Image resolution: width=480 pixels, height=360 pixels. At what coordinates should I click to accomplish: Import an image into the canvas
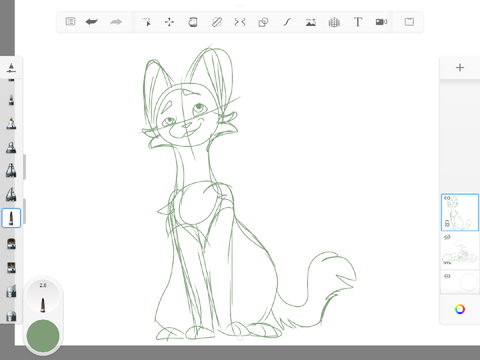click(x=311, y=22)
